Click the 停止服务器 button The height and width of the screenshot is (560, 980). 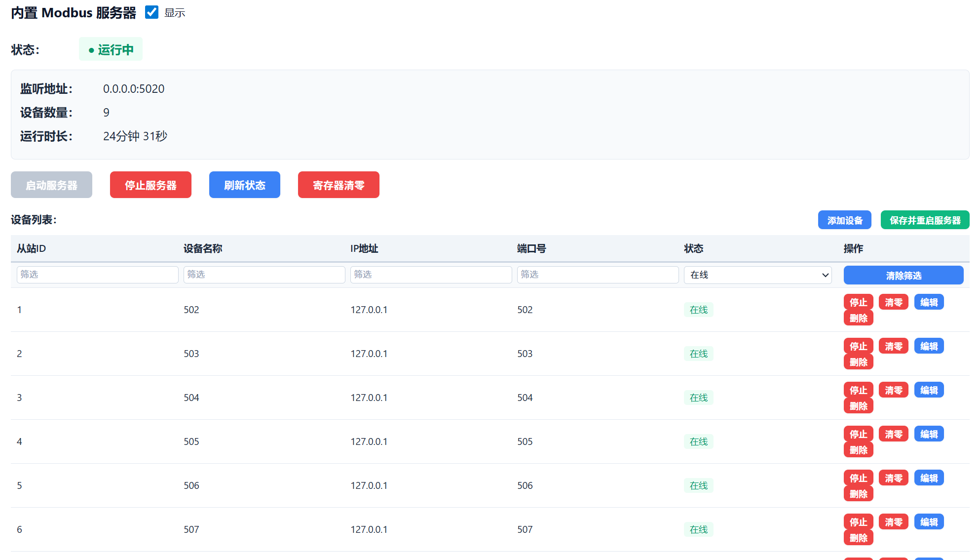coord(151,185)
